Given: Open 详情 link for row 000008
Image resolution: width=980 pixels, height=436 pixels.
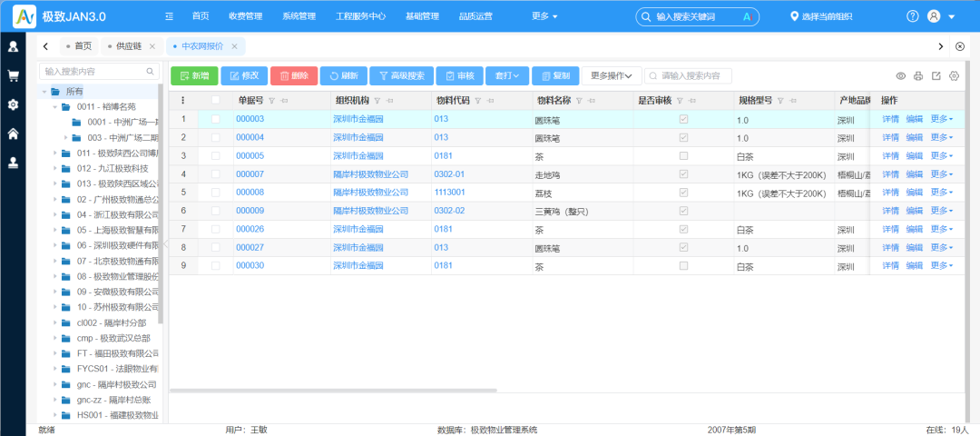Looking at the screenshot, I should (x=891, y=193).
